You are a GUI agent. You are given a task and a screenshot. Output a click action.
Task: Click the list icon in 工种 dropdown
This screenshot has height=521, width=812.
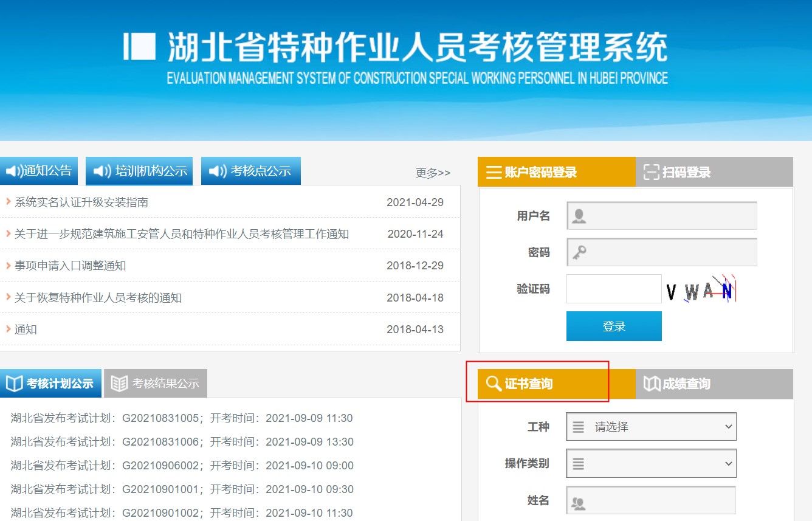click(579, 427)
